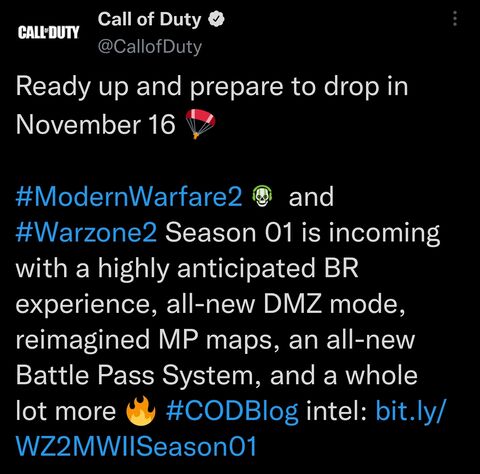480x474 pixels.
Task: Click the word "intel:" before the link
Action: tap(337, 410)
